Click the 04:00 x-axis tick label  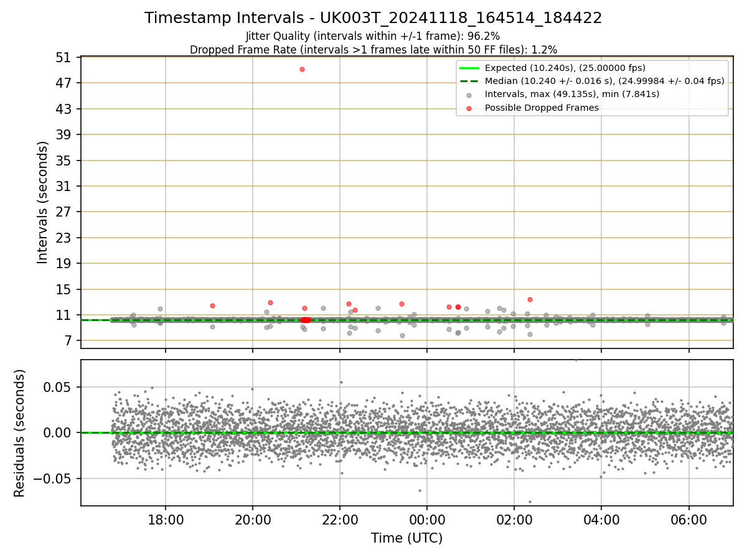click(601, 520)
